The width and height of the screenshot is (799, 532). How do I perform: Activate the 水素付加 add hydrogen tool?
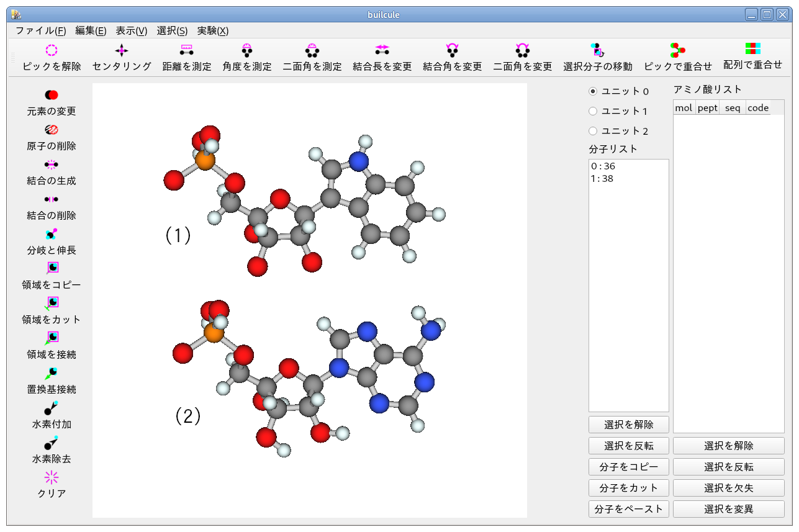[52, 408]
